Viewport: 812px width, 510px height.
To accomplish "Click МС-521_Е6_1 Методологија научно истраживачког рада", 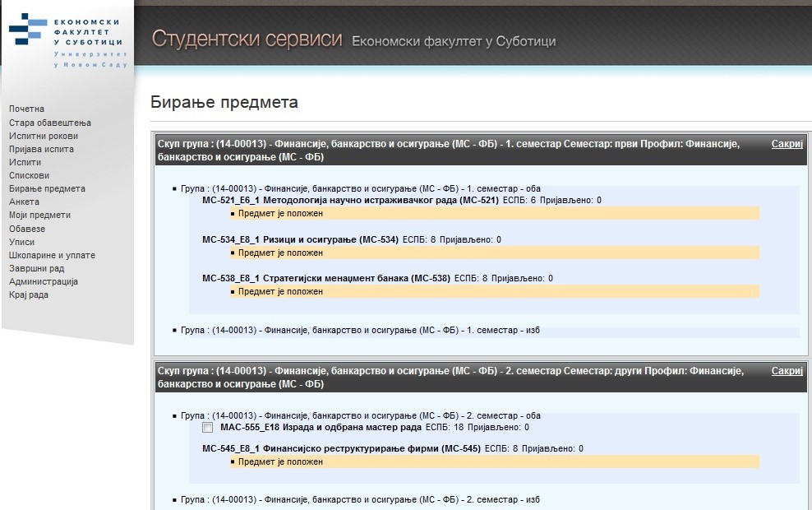I will 351,200.
